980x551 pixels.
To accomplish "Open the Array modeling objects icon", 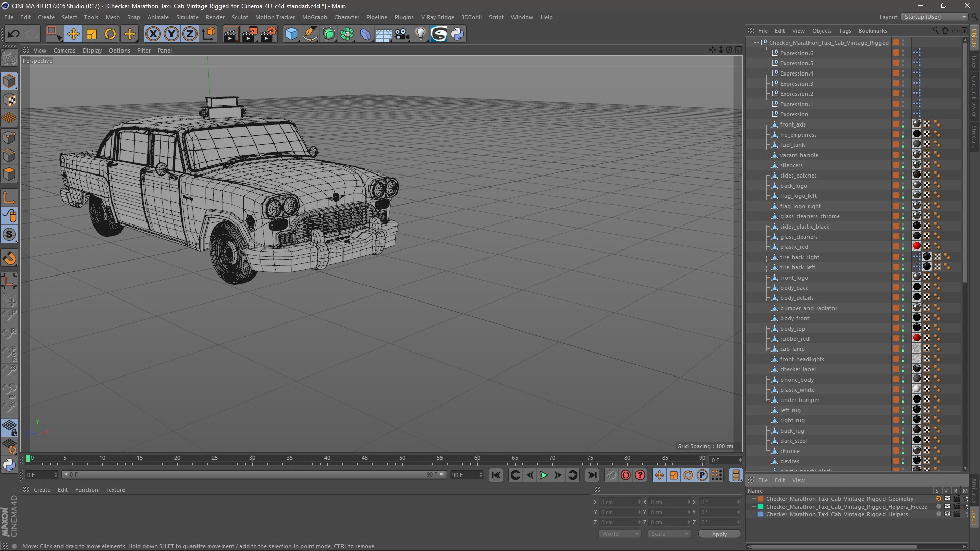I will click(x=347, y=34).
